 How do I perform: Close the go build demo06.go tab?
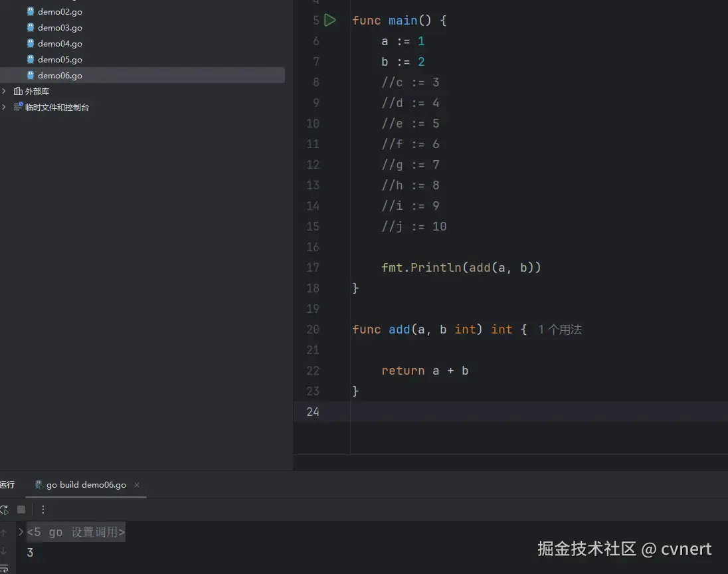(137, 485)
